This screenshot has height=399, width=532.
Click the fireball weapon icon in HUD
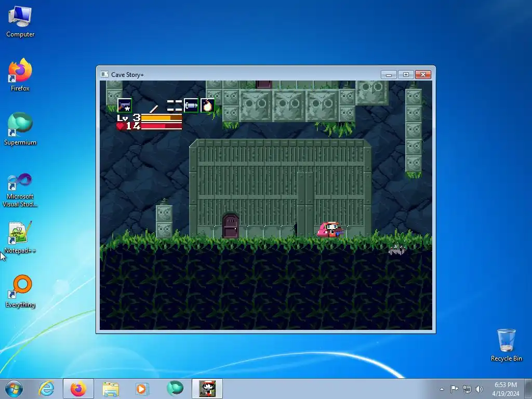tap(207, 105)
